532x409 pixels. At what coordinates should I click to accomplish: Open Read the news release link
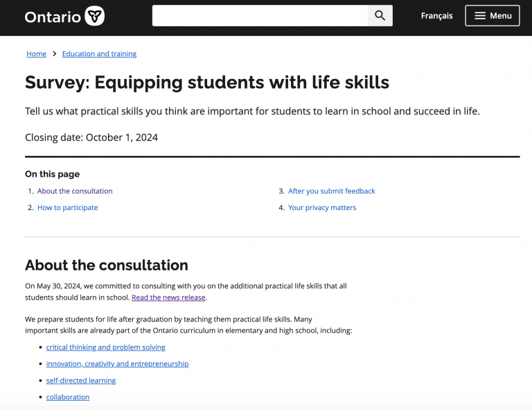168,297
